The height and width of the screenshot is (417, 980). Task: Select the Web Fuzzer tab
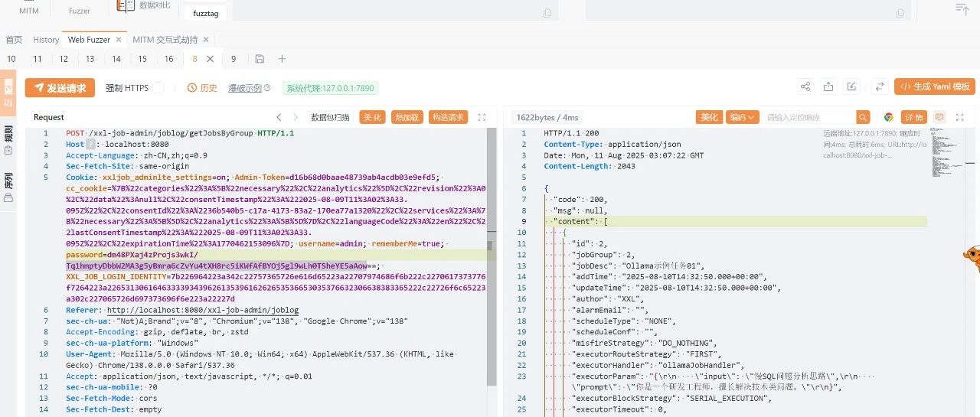(x=89, y=40)
